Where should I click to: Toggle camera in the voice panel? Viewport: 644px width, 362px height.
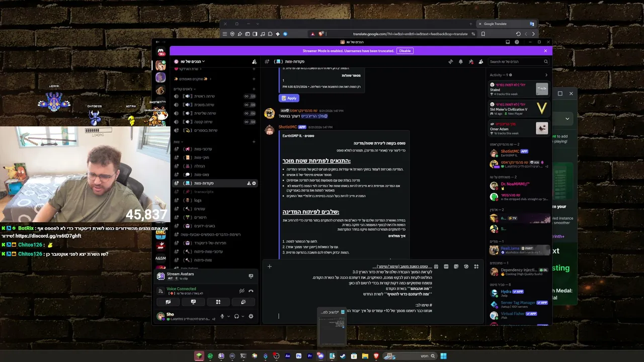coord(168,302)
